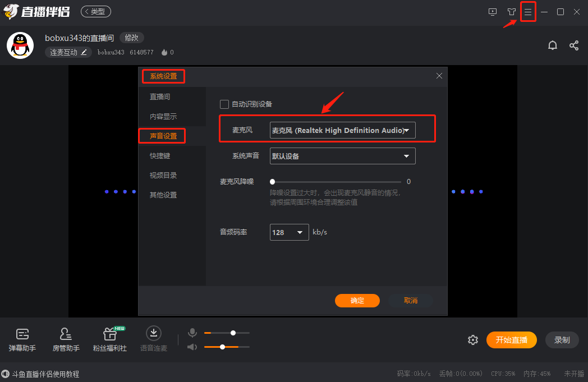Click the share icon
This screenshot has width=588, height=382.
tap(573, 45)
